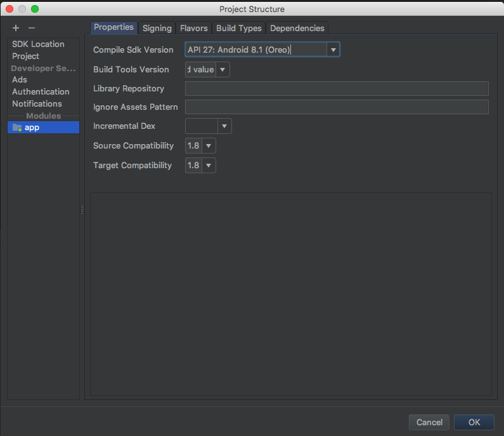Open the Flavors tab
This screenshot has width=504, height=436.
(194, 29)
